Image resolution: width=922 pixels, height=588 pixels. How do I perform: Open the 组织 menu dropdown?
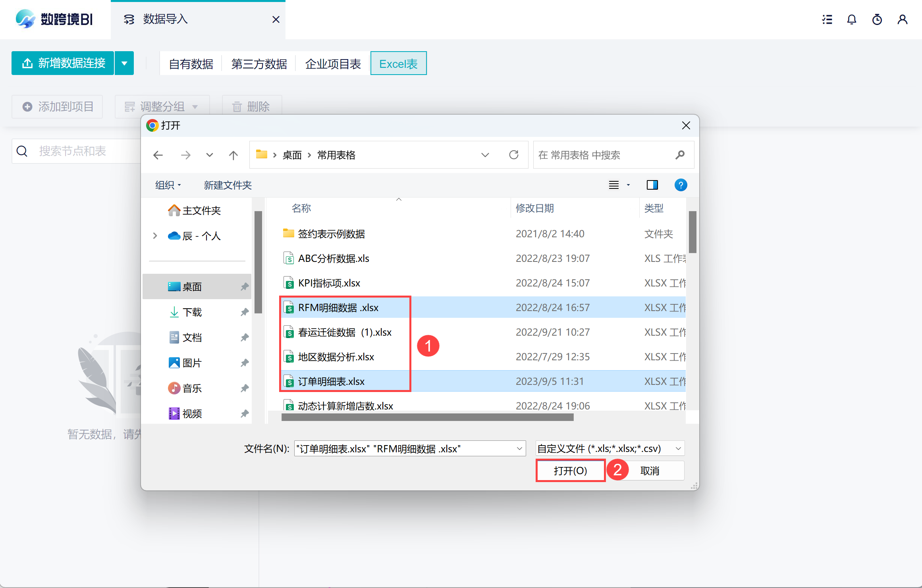[168, 185]
